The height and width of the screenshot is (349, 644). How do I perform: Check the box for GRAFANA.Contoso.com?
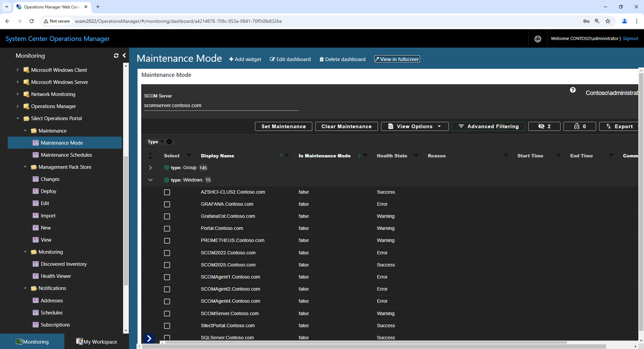pos(167,204)
